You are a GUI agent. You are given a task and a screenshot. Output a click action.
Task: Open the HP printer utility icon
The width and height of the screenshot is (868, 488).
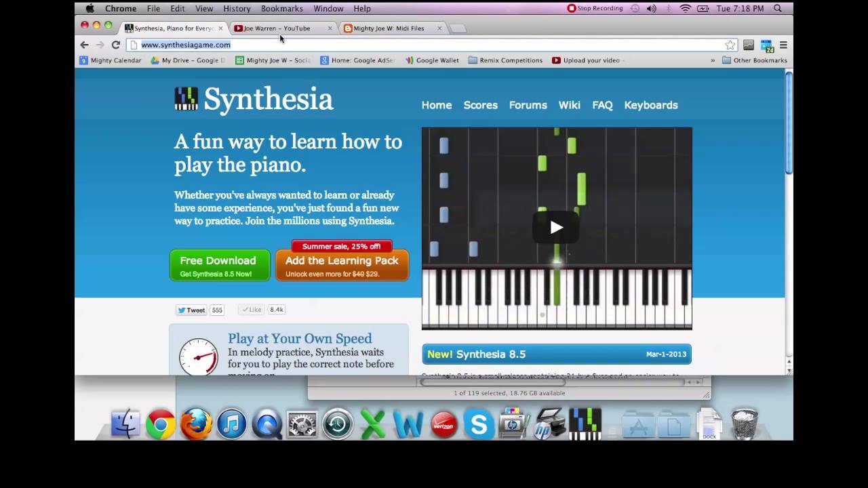click(514, 424)
